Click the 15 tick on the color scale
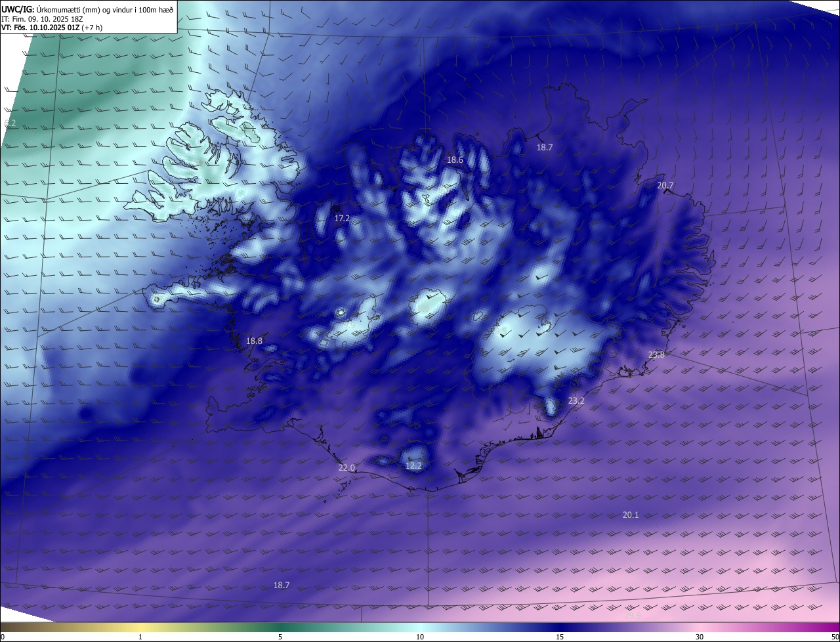 coord(560,637)
